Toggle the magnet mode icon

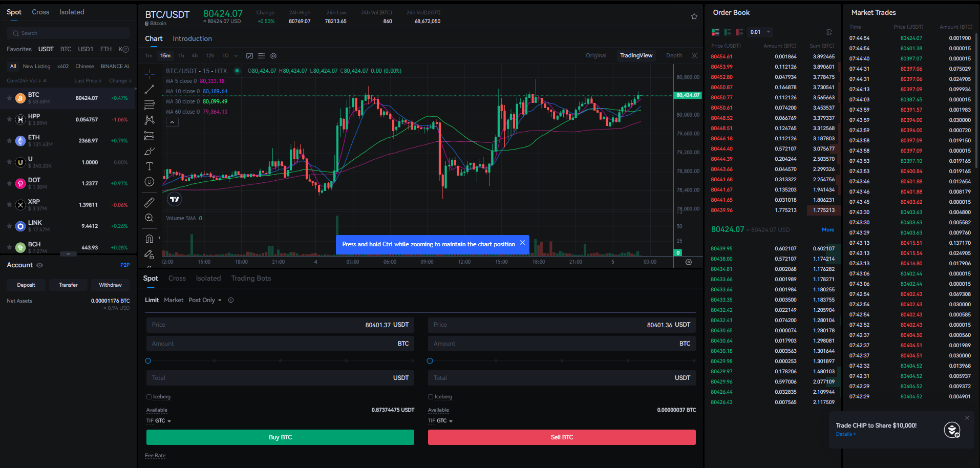(149, 239)
